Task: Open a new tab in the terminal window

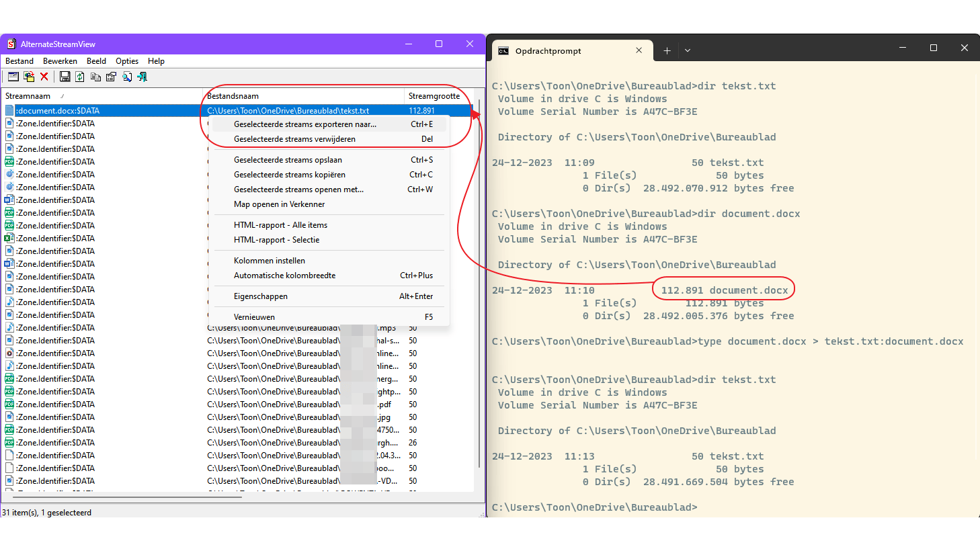Action: coord(667,50)
